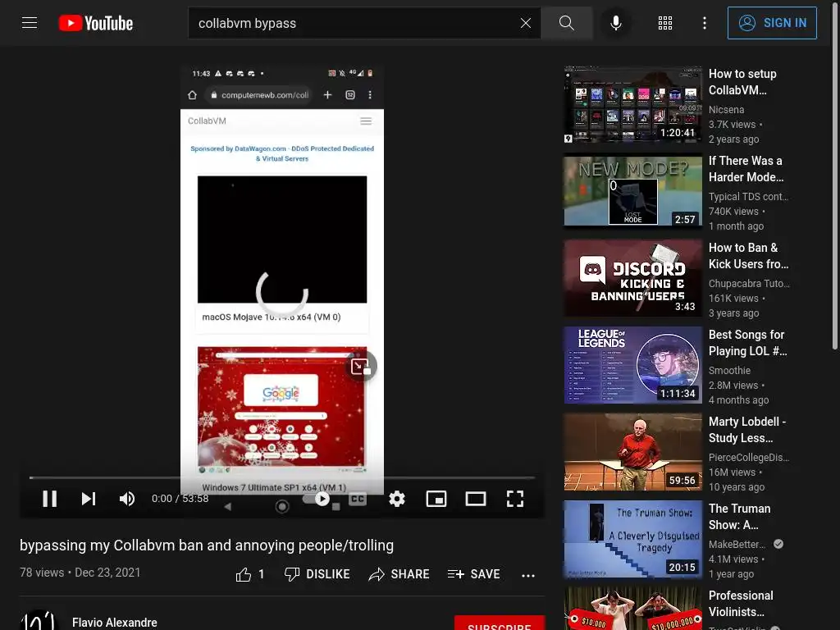The image size is (840, 630).
Task: Skip to the next video
Action: point(89,499)
